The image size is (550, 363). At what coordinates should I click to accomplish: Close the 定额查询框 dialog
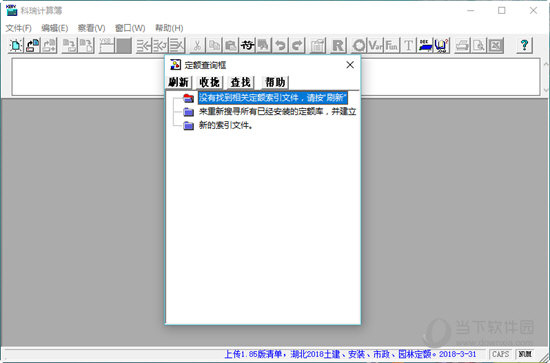[x=350, y=65]
